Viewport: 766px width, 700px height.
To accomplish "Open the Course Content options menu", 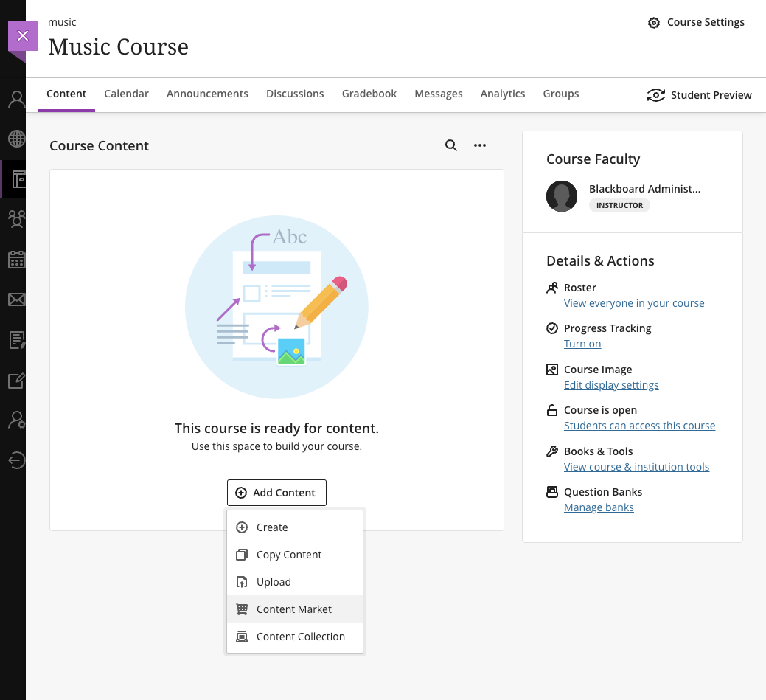I will point(480,145).
